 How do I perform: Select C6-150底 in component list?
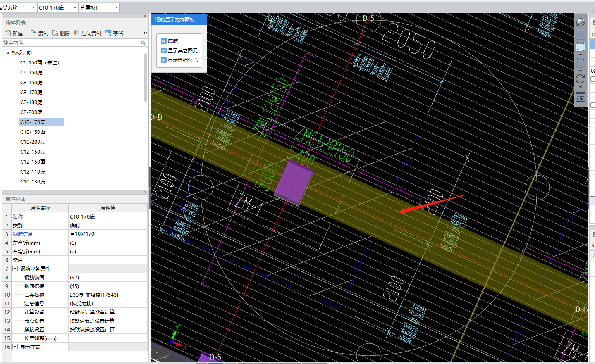[x=31, y=73]
